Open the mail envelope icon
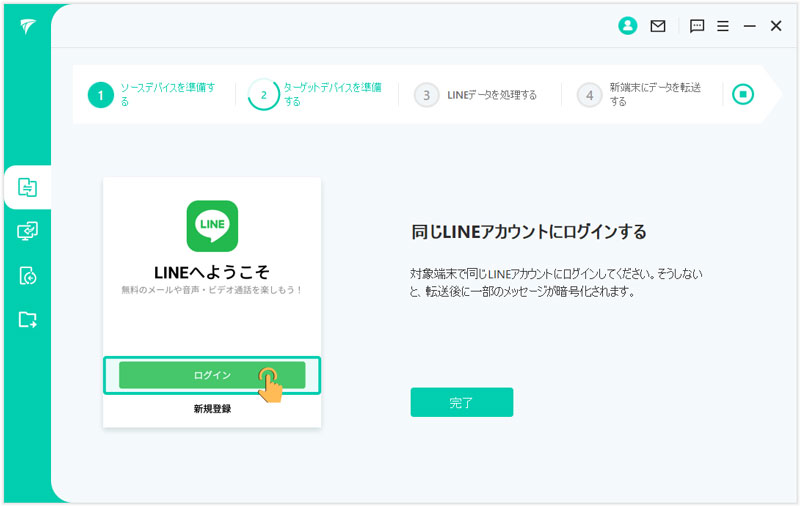 pos(658,26)
